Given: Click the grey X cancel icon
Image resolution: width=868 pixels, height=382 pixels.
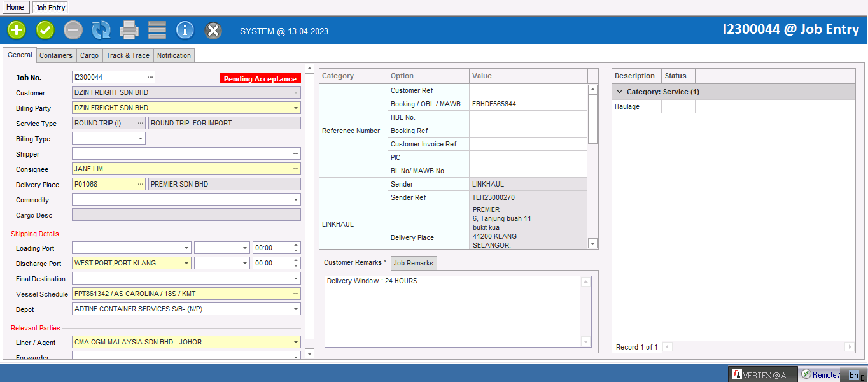Looking at the screenshot, I should point(214,30).
